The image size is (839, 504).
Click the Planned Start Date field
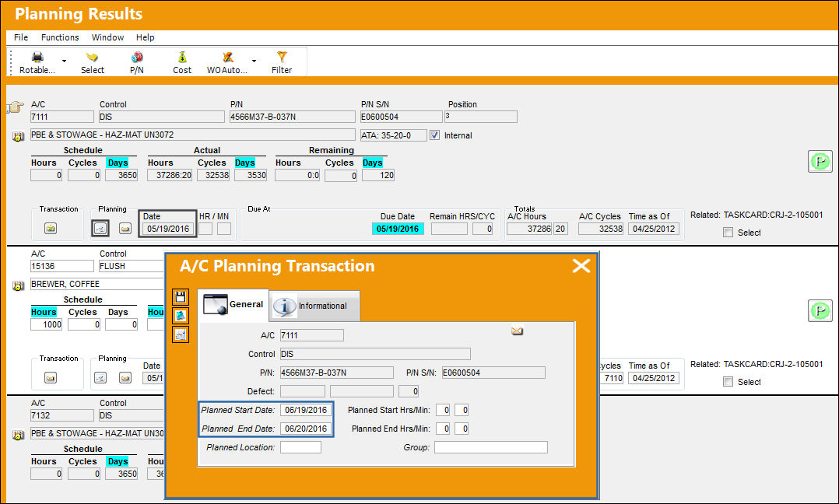(306, 411)
